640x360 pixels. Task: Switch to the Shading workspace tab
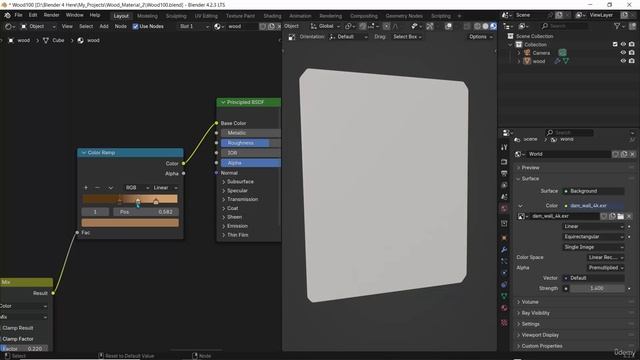point(272,16)
